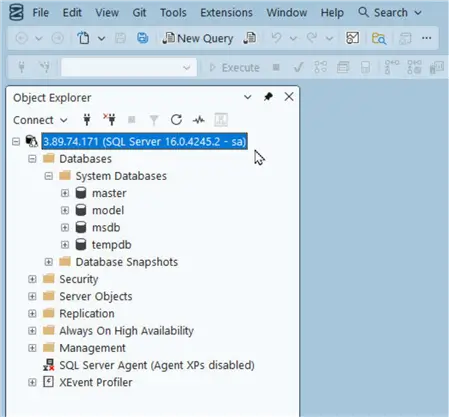This screenshot has width=449, height=417.
Task: Expand the Security folder
Action: pyautogui.click(x=32, y=279)
